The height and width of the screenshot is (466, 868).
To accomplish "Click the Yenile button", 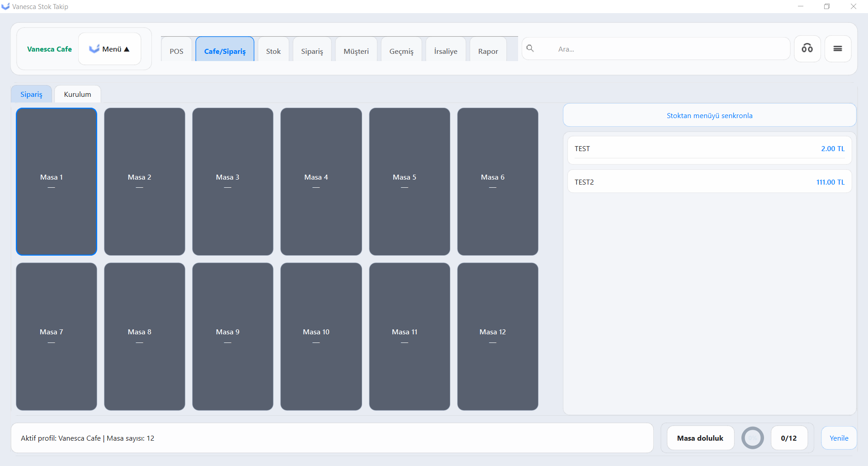I will click(x=839, y=438).
